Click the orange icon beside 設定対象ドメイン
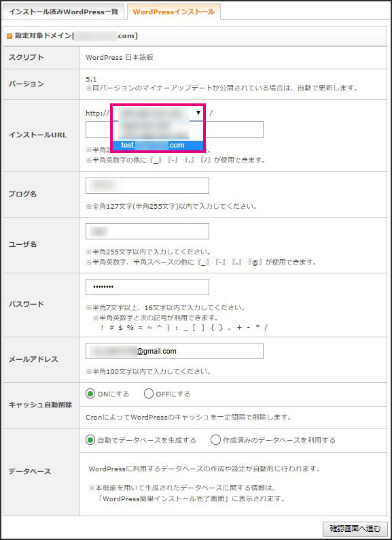Screen dimensions: 392x540 pos(10,36)
